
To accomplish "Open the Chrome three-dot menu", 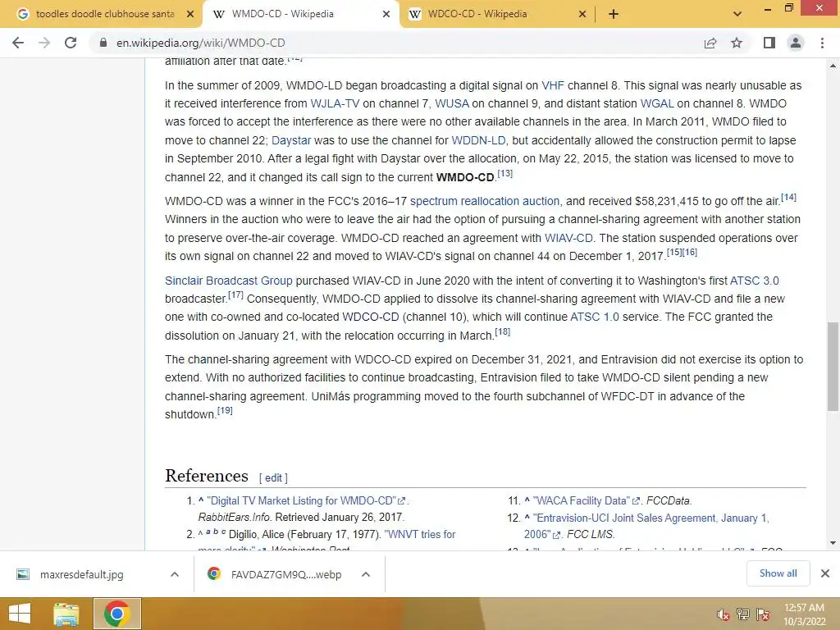I will [822, 43].
